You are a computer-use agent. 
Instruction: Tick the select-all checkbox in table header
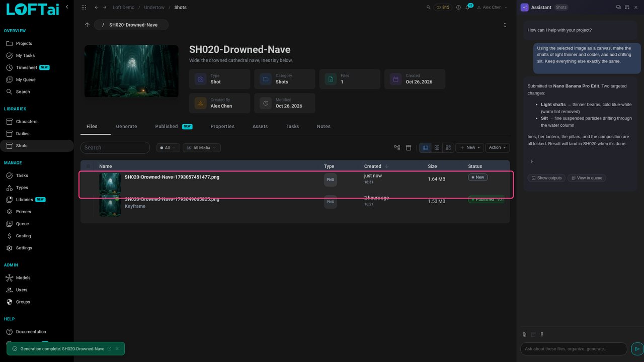pos(88,166)
